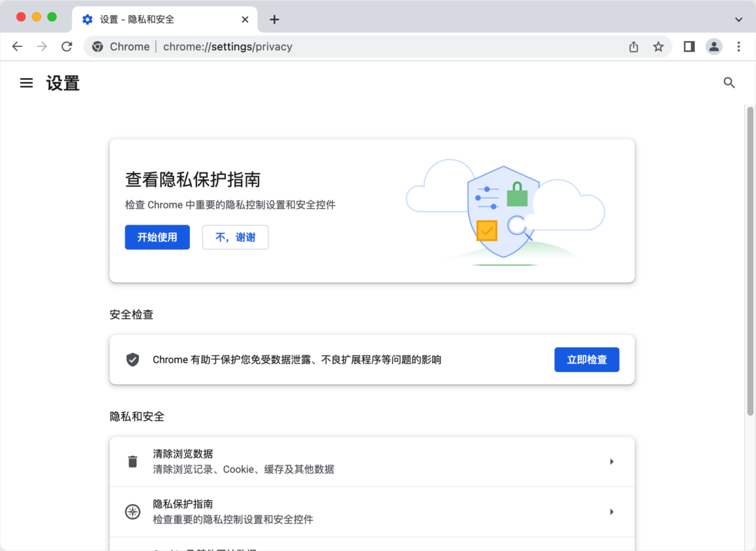Open settings hamburger menu
The width and height of the screenshot is (756, 551).
tap(27, 83)
